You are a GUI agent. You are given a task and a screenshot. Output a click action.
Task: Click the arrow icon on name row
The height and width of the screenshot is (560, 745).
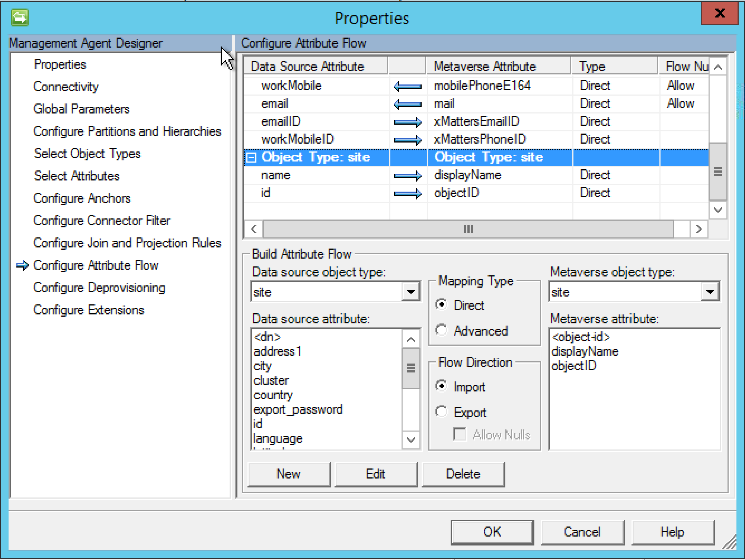click(407, 176)
